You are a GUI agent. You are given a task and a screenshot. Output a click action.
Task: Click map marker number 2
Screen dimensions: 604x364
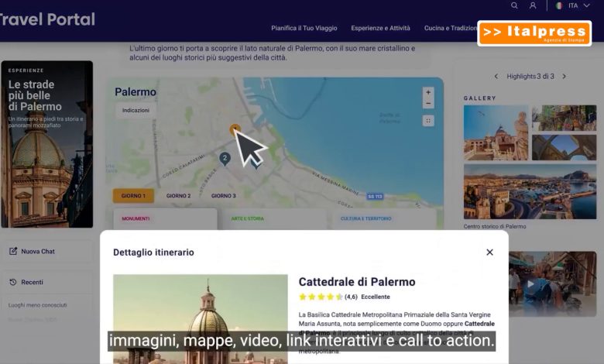[225, 158]
